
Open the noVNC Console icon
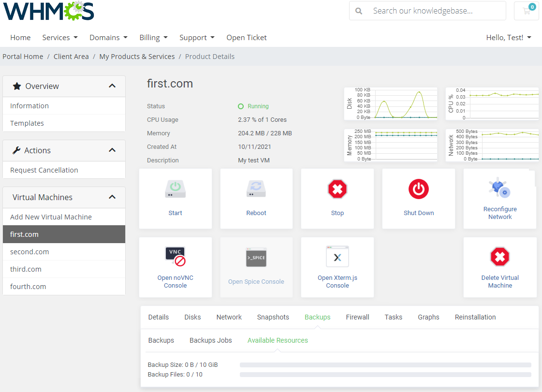click(175, 257)
